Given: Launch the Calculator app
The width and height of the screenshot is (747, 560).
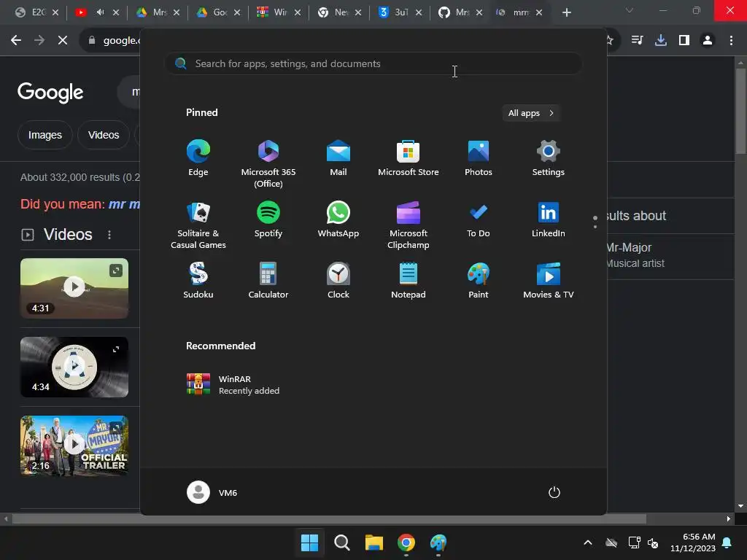Looking at the screenshot, I should 268,281.
